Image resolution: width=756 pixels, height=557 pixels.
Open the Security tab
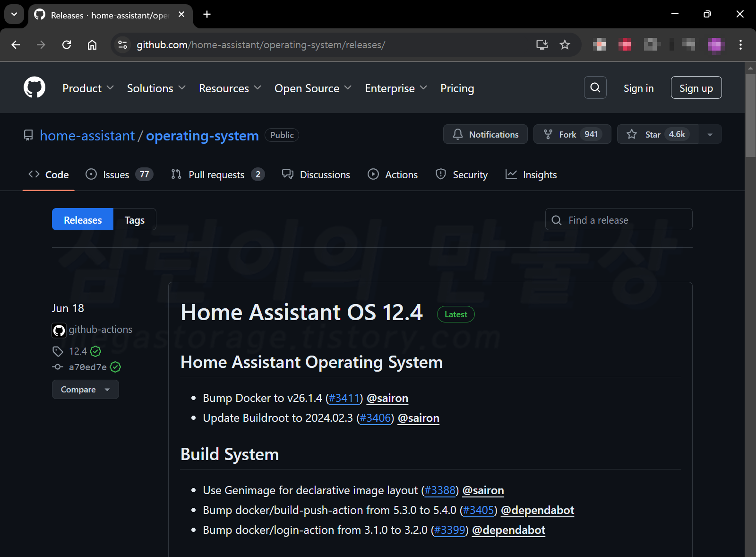pos(461,174)
